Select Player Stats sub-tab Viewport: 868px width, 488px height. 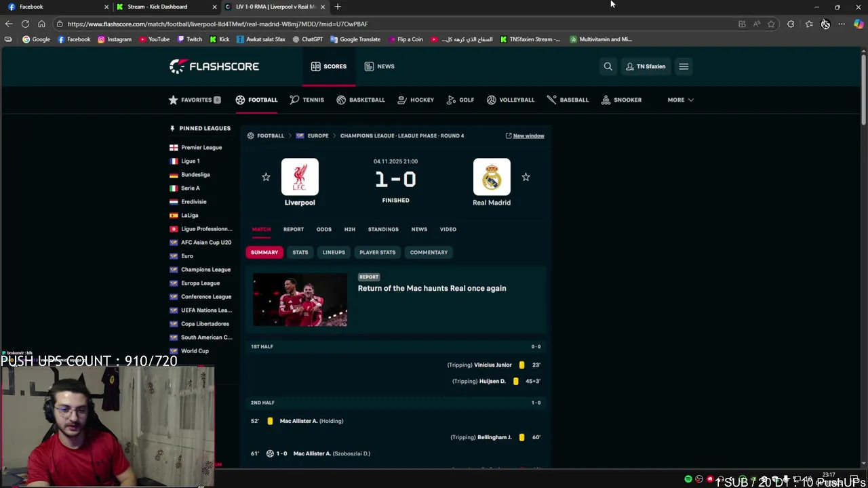point(378,252)
